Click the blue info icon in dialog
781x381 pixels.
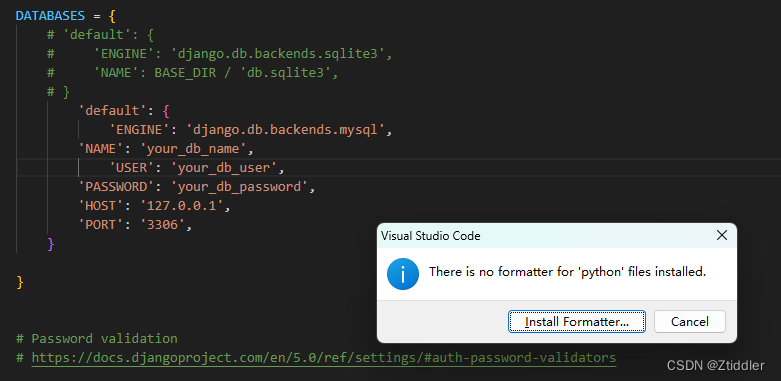tap(402, 273)
